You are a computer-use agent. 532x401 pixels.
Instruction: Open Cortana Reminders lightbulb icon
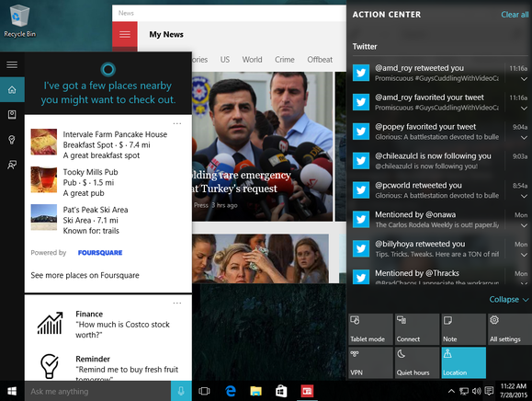click(x=12, y=140)
